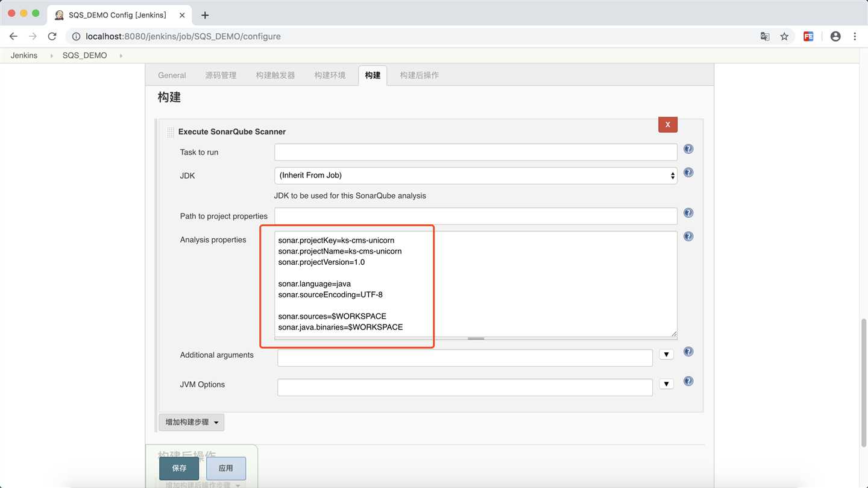The height and width of the screenshot is (488, 868).
Task: Grab the Analysis properties resize corner handle
Action: (674, 334)
